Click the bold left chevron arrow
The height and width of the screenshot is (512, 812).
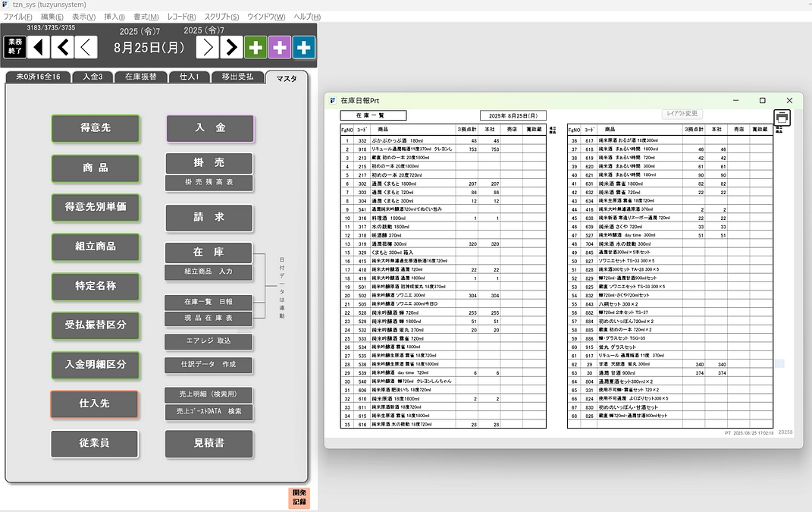[63, 47]
